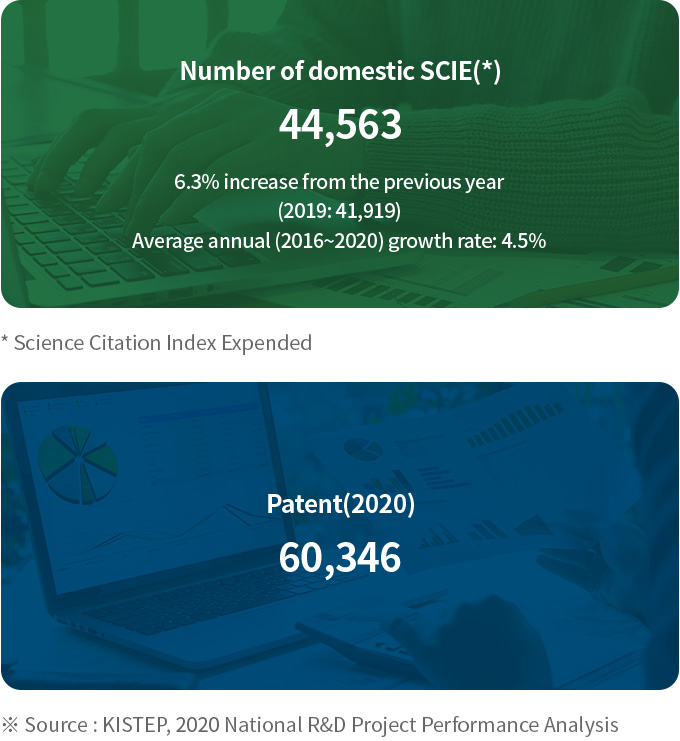Click the 60,346 patent figure

tap(340, 558)
